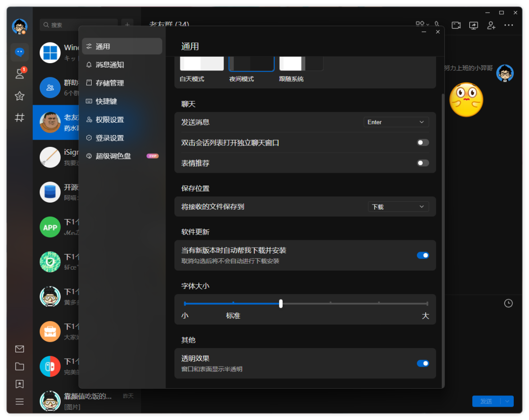Invite member with add-person icon
The width and height of the screenshot is (529, 420).
click(x=491, y=25)
